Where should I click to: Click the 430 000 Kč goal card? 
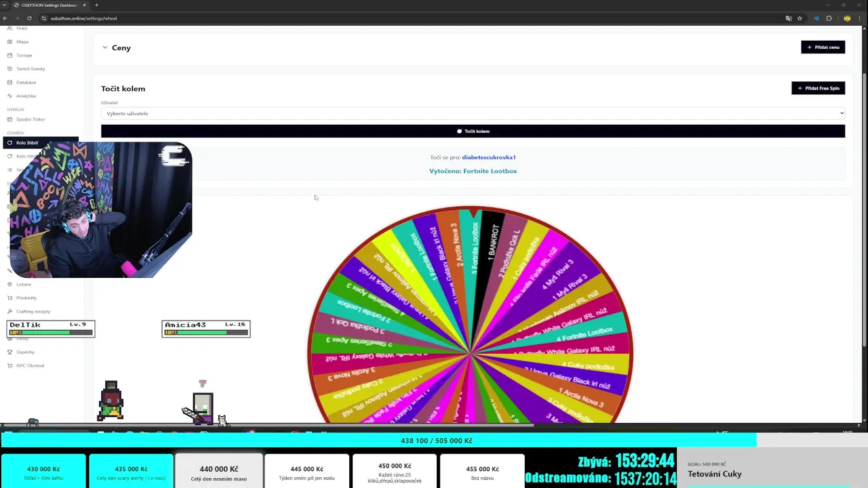click(x=43, y=471)
